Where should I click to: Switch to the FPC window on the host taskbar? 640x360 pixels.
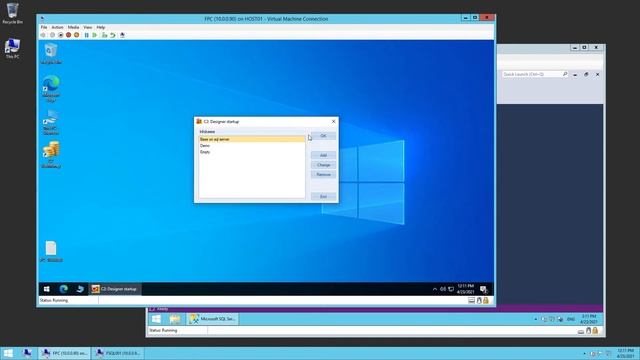tap(64, 353)
